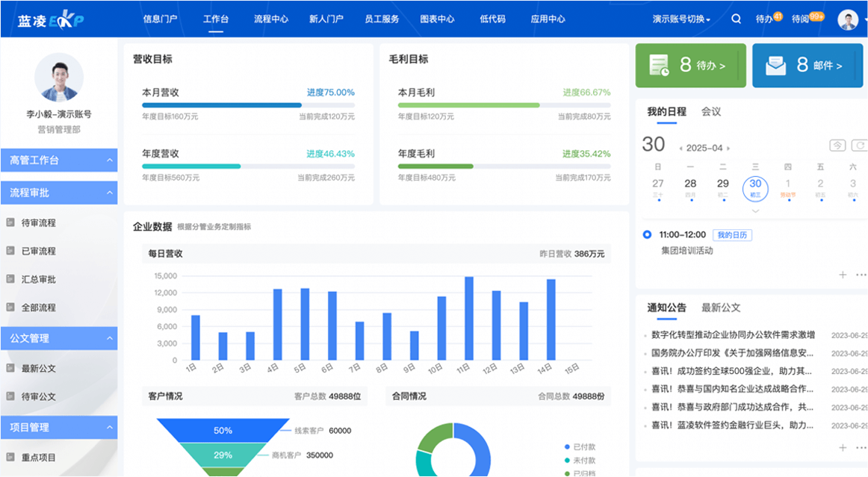Switch to the 会议 tab

point(711,112)
